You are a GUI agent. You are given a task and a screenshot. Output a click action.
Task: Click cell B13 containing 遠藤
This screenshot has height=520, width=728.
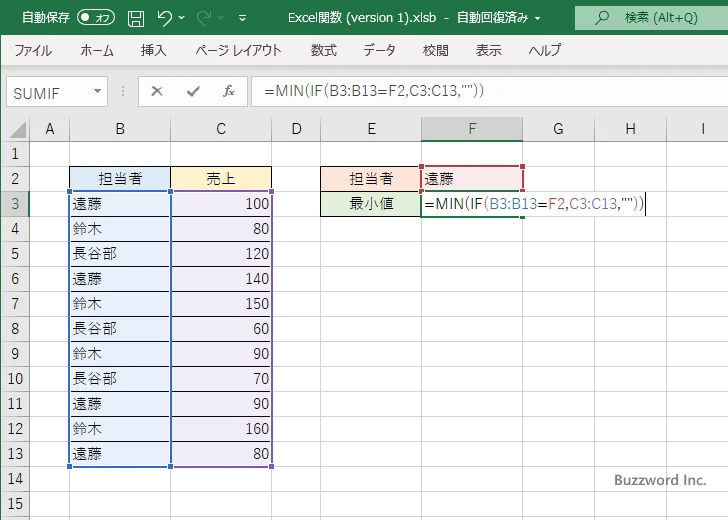120,454
